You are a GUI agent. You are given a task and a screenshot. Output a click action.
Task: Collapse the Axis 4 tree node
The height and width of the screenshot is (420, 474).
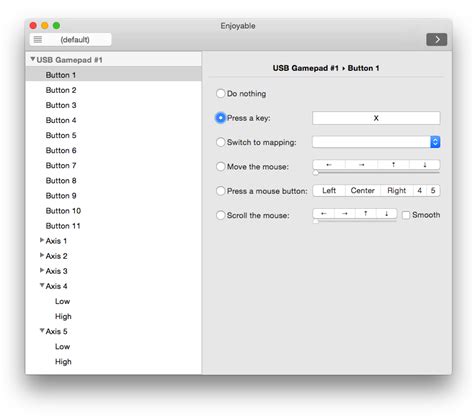pyautogui.click(x=42, y=285)
